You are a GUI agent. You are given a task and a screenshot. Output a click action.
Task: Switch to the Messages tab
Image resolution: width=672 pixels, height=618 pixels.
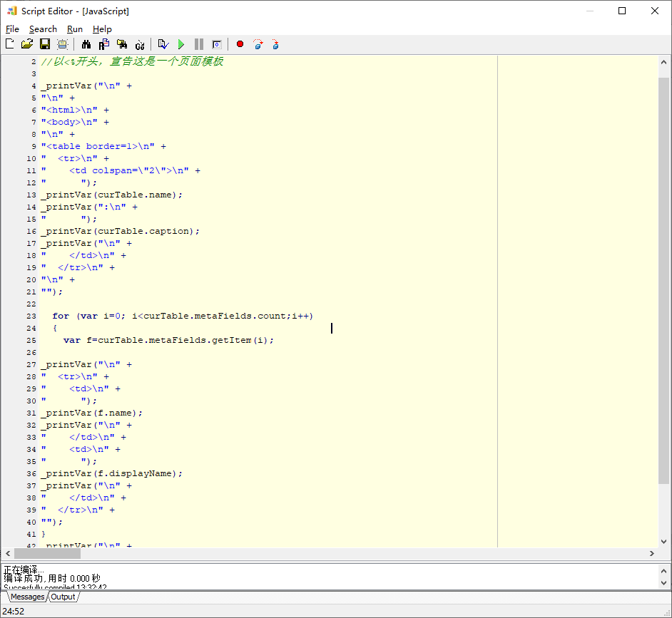coord(27,597)
